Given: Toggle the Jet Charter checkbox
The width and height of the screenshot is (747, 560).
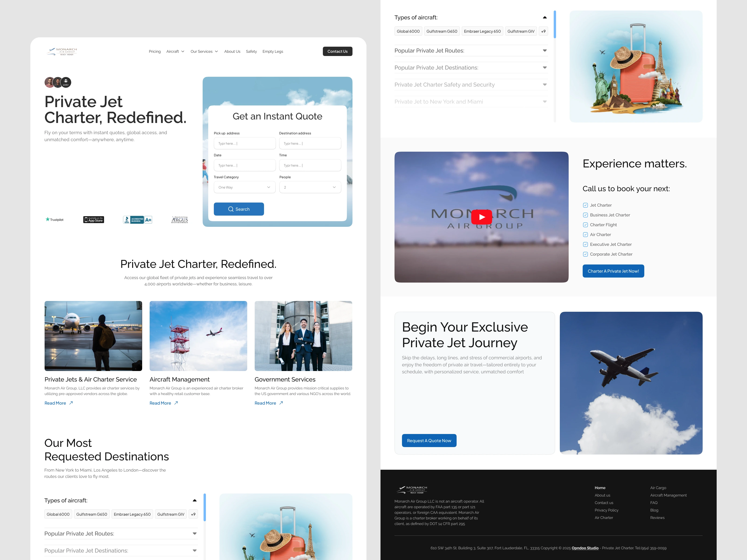Looking at the screenshot, I should 585,205.
